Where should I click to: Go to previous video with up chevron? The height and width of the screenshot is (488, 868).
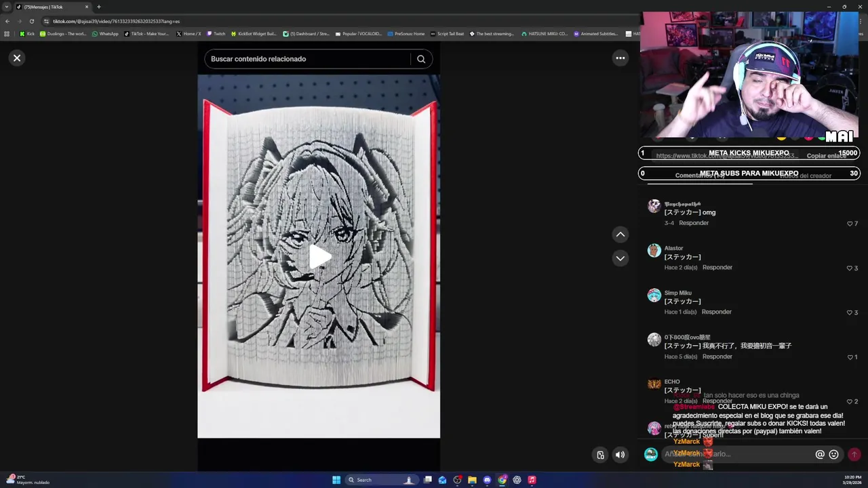(x=620, y=235)
